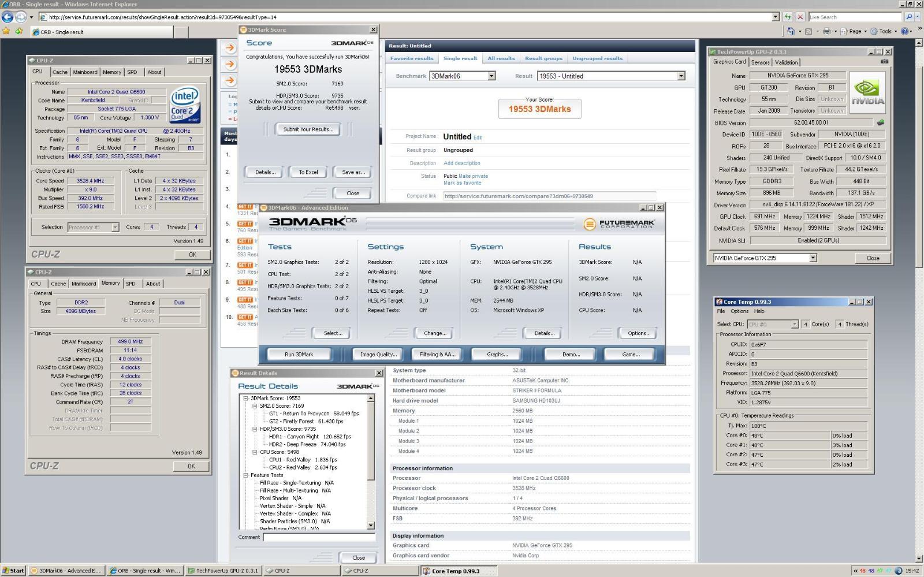Click the Compare link URL field
Viewport: 924px width, 577px height.
[x=549, y=196]
